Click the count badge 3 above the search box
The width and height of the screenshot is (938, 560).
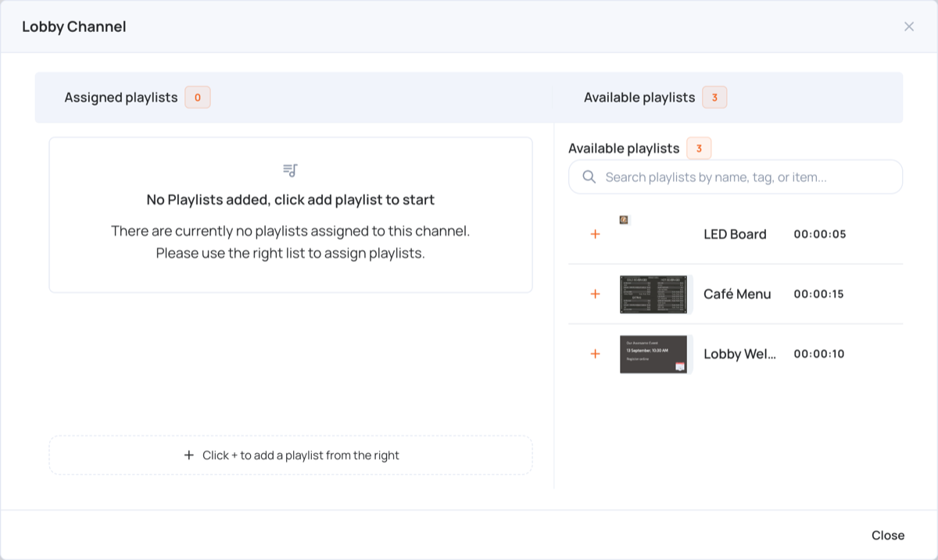pyautogui.click(x=699, y=148)
